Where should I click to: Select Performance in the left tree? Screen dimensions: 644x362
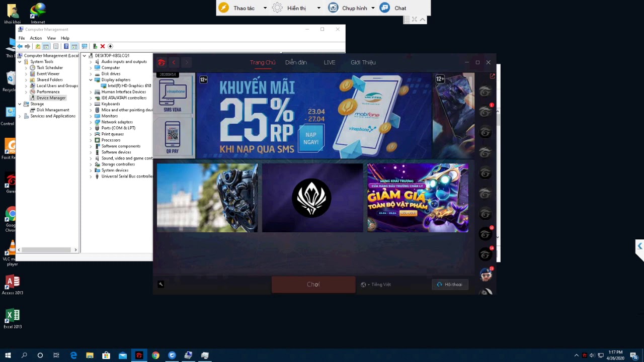click(x=48, y=92)
